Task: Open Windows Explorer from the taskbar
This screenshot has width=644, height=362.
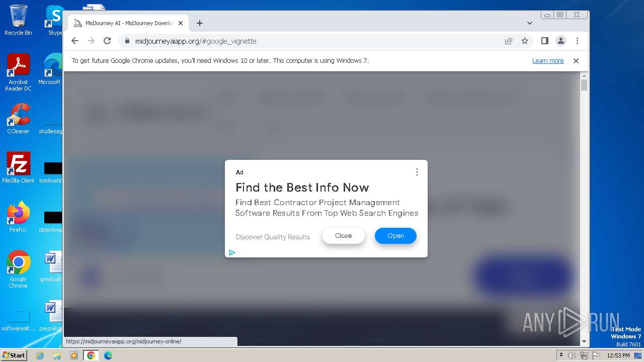Action: (x=57, y=355)
